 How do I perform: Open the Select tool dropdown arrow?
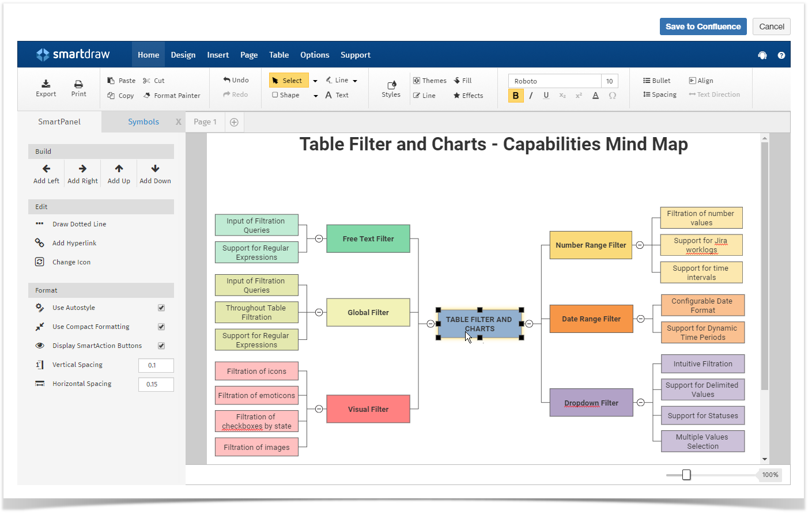315,81
